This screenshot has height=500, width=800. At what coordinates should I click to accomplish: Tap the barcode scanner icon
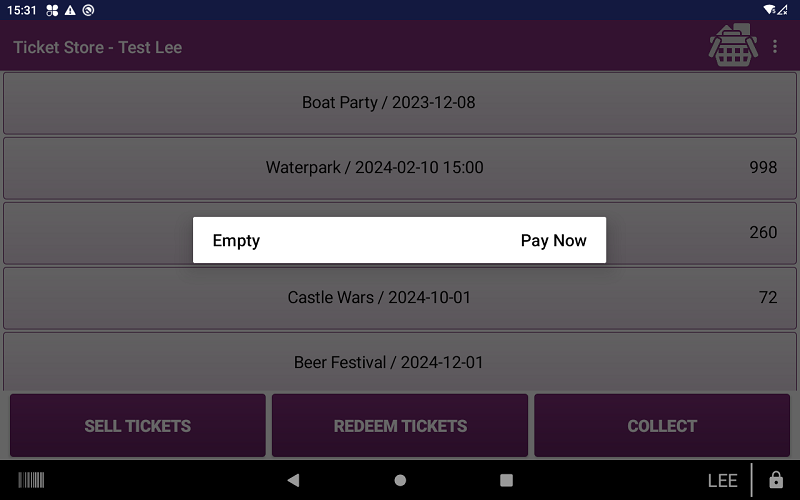click(x=31, y=480)
